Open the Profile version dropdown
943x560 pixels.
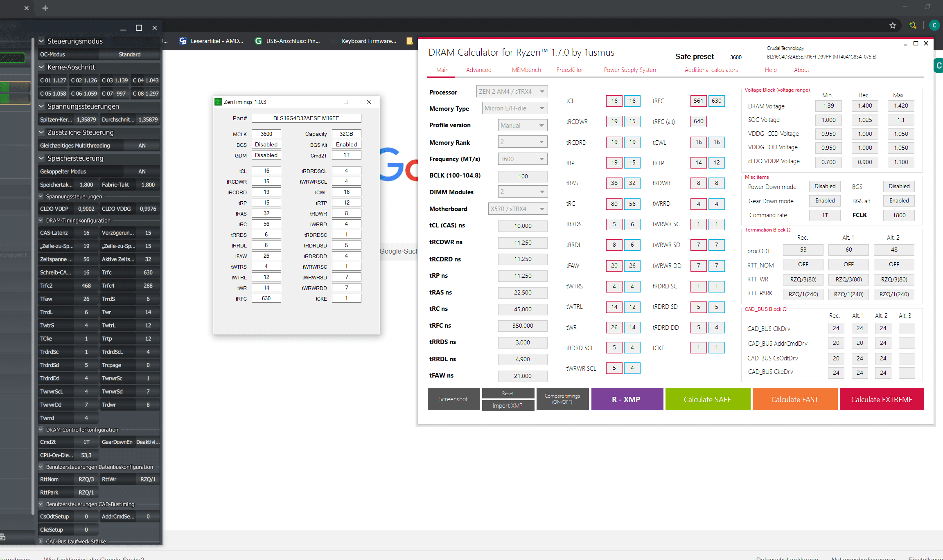click(523, 126)
